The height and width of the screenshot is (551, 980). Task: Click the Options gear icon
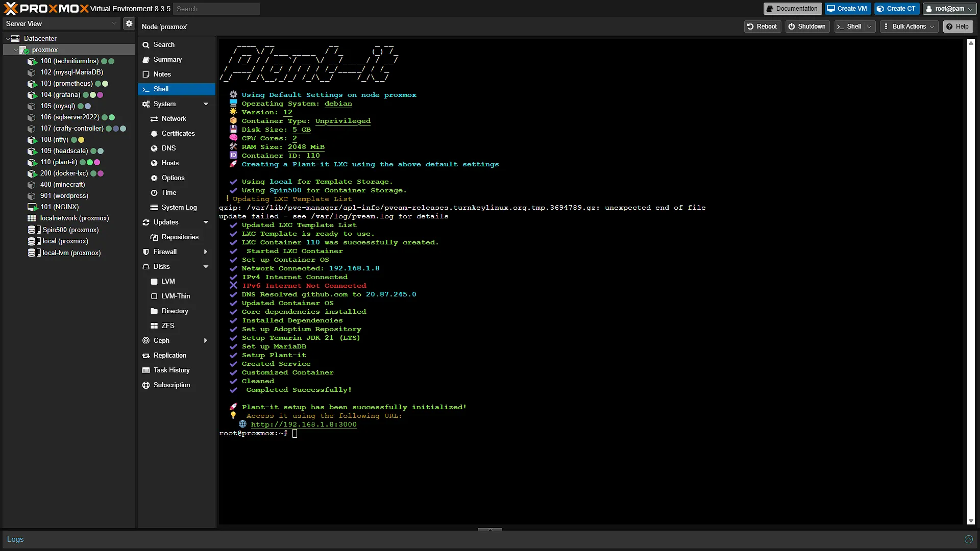(154, 178)
